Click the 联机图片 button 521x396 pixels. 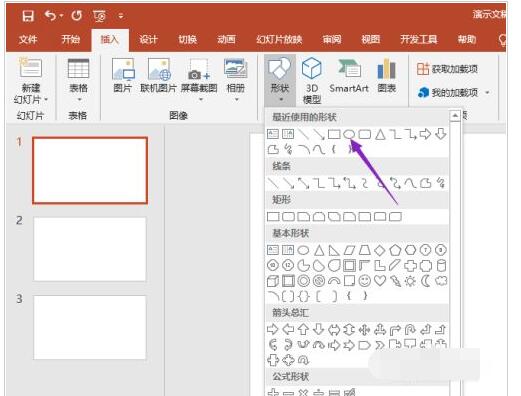pyautogui.click(x=158, y=76)
